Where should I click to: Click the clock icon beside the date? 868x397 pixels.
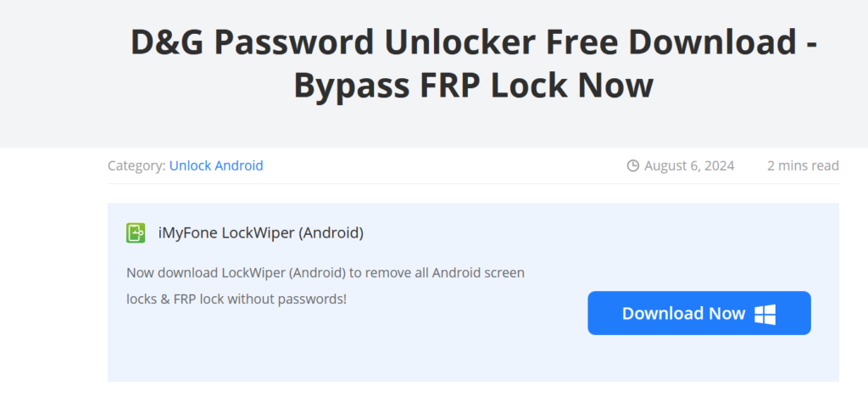tap(632, 165)
